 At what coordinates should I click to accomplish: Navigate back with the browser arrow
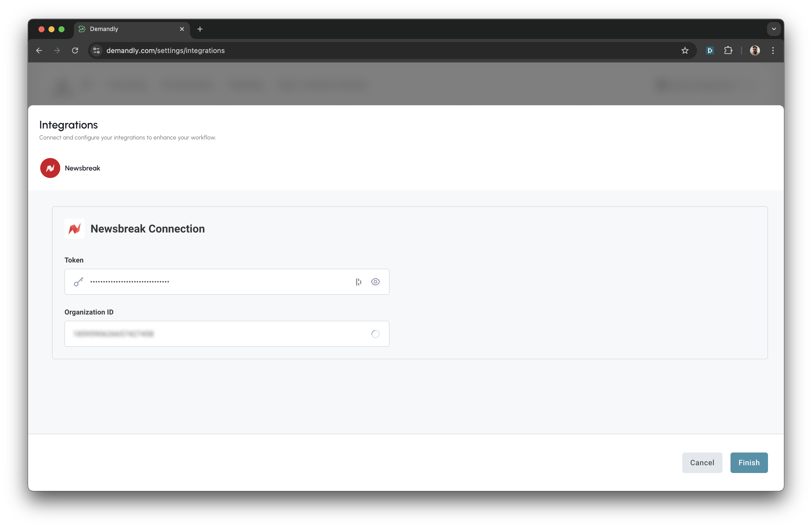(x=39, y=50)
